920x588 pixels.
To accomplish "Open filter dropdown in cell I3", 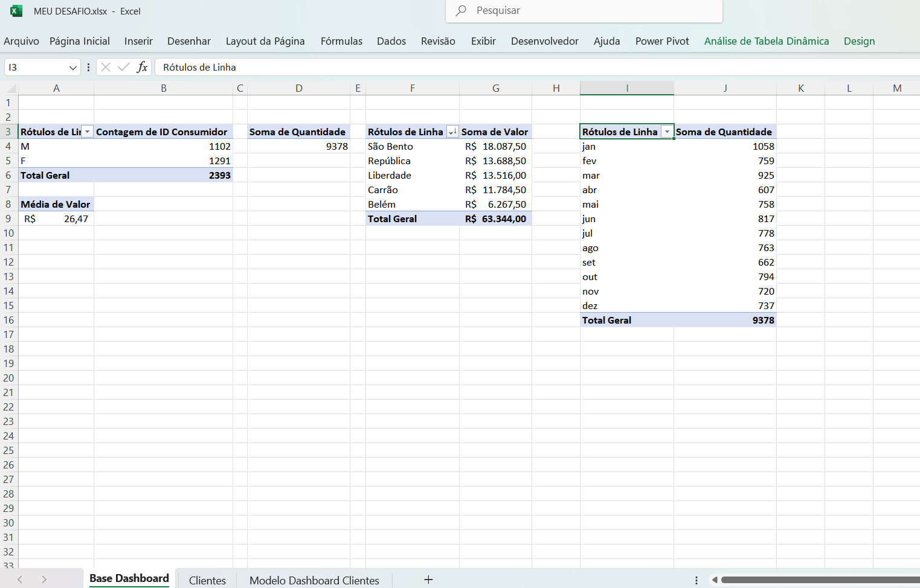I will pyautogui.click(x=667, y=132).
